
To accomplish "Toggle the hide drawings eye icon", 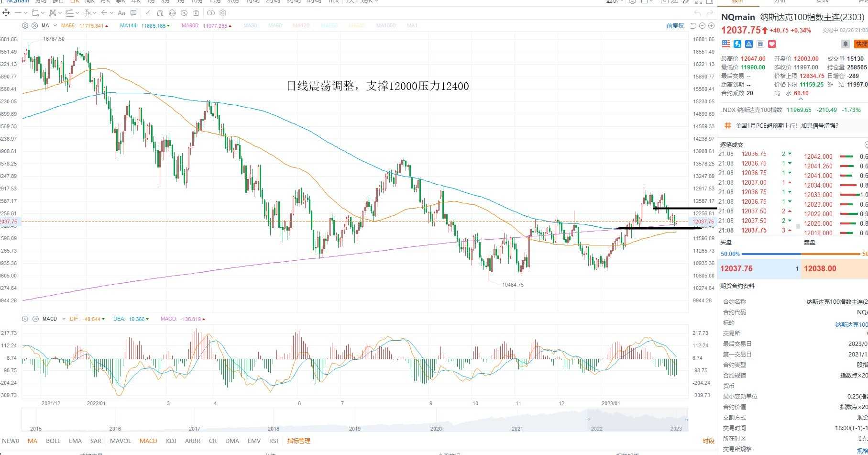I will [x=184, y=13].
